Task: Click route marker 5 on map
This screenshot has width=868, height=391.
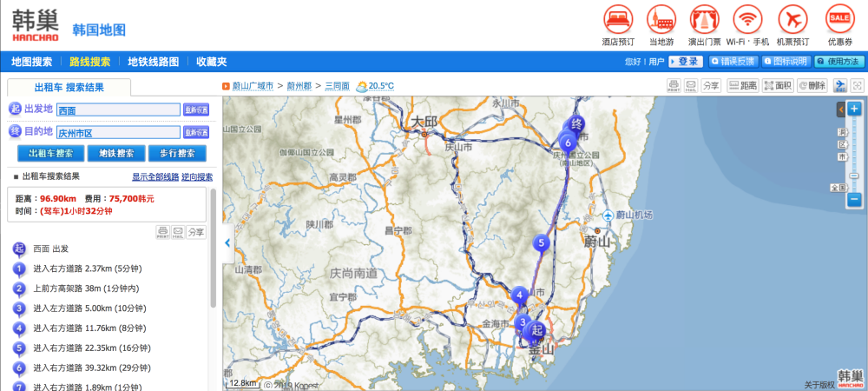Action: click(x=542, y=243)
